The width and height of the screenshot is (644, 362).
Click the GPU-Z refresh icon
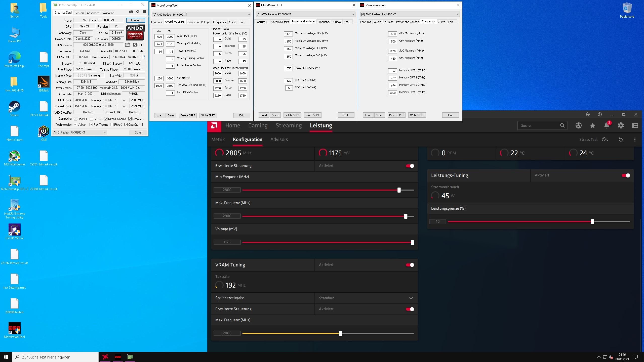pyautogui.click(x=138, y=12)
